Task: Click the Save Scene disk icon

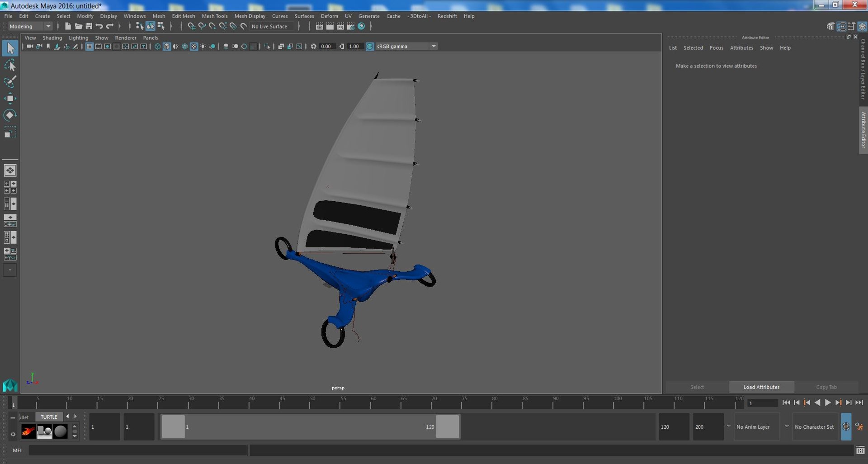Action: tap(89, 26)
